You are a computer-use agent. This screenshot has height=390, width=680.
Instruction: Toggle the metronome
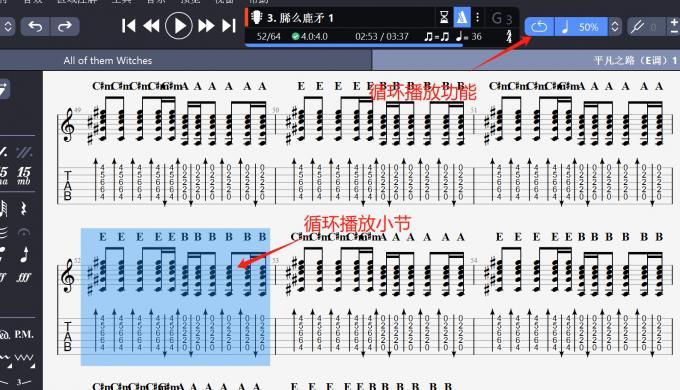462,17
